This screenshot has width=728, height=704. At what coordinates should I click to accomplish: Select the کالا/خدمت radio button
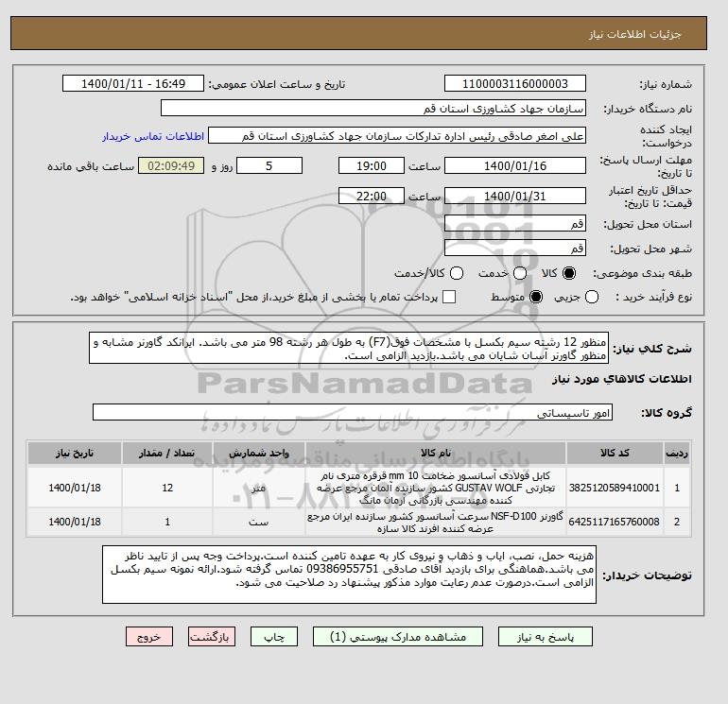point(457,273)
